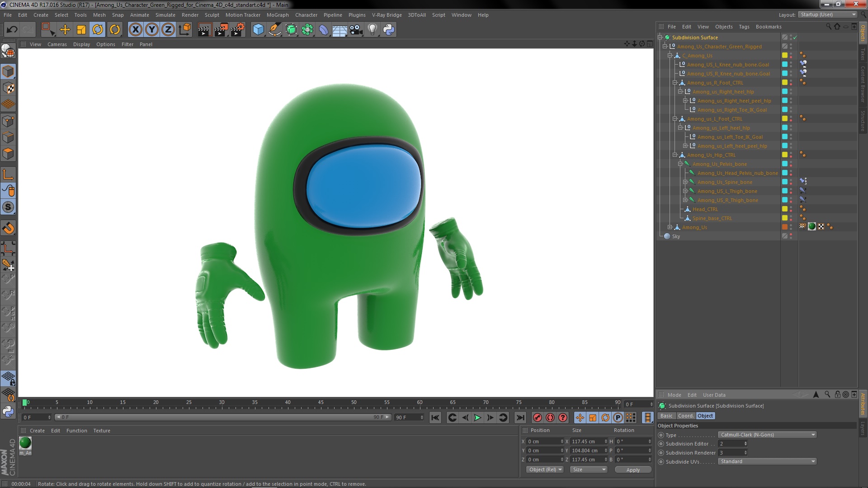Click yellow layer swatch of C_Among_Us
868x488 pixels.
point(785,56)
